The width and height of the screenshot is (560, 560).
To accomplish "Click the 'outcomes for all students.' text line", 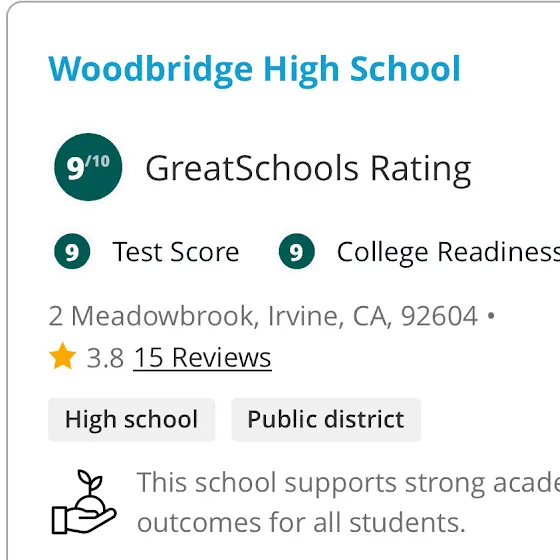I will point(301,523).
